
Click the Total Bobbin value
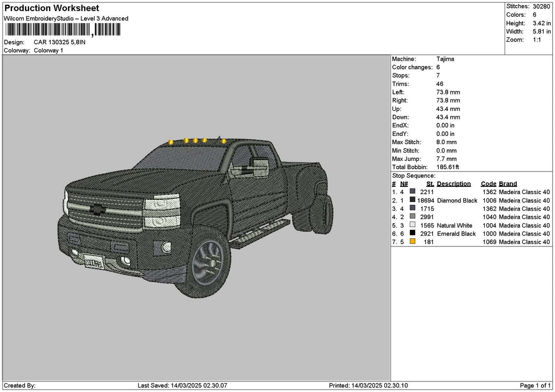[x=448, y=167]
